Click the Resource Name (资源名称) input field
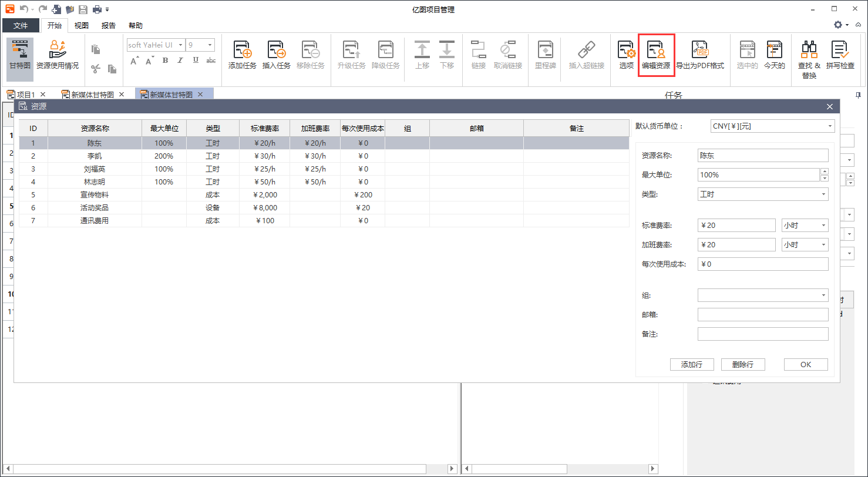The width and height of the screenshot is (868, 477). pos(763,156)
